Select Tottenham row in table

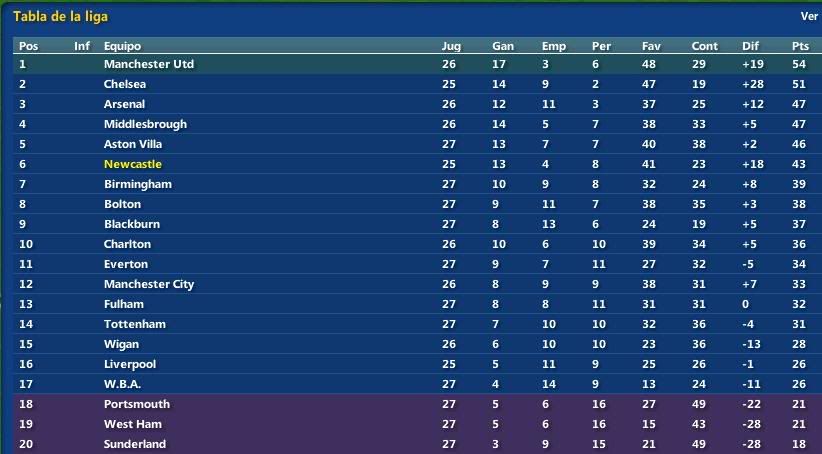point(417,324)
